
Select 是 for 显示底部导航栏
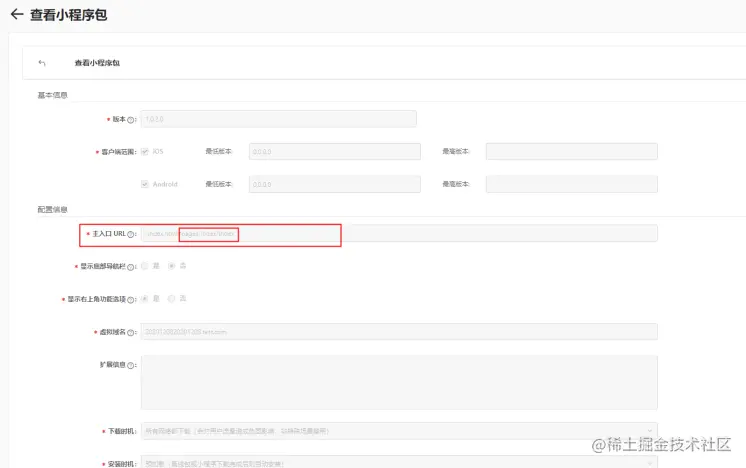[145, 266]
